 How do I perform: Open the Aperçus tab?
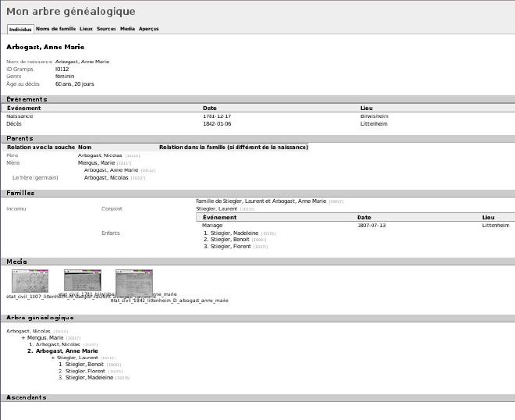click(x=149, y=28)
